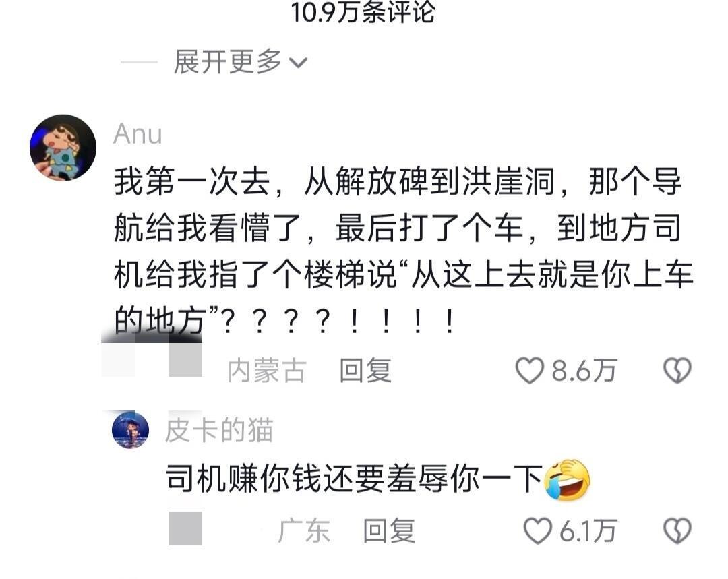The width and height of the screenshot is (728, 579).
Task: Reply to 皮卡的猫's comment via 回复
Action: (389, 530)
